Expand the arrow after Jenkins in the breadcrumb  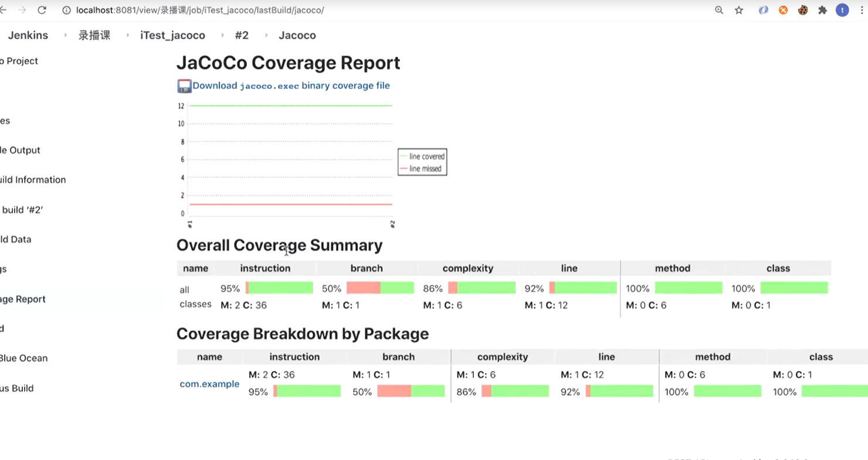click(x=66, y=35)
